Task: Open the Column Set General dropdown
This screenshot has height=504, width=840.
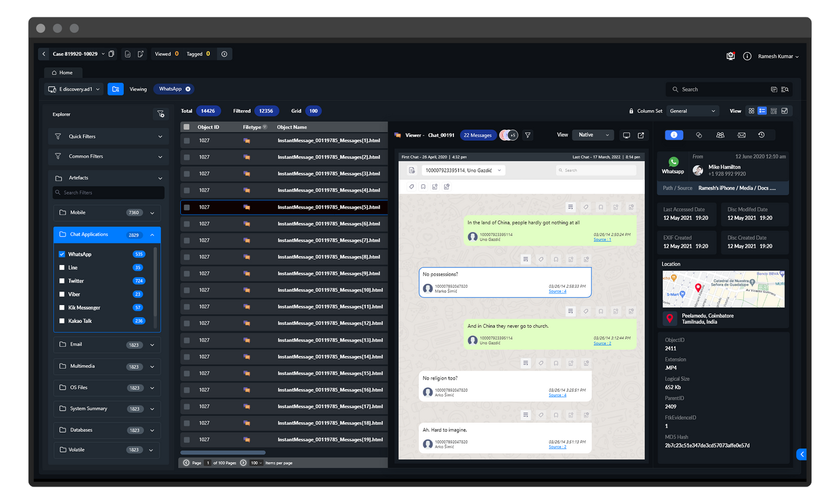Action: (x=692, y=111)
